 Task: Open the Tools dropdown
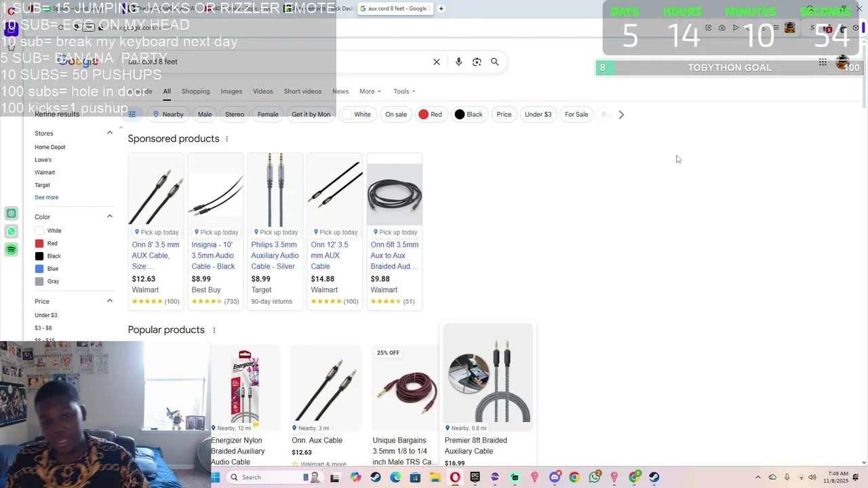tap(404, 91)
